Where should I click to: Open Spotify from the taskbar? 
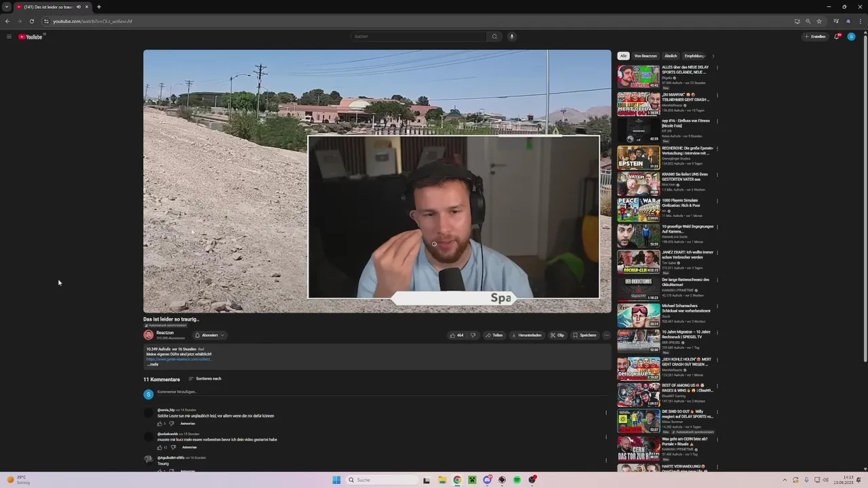click(x=517, y=480)
